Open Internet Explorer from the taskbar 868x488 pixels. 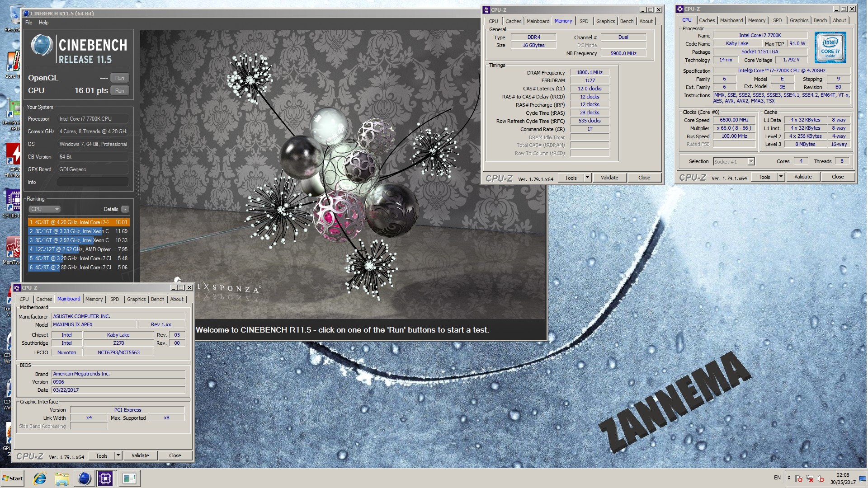pos(40,479)
